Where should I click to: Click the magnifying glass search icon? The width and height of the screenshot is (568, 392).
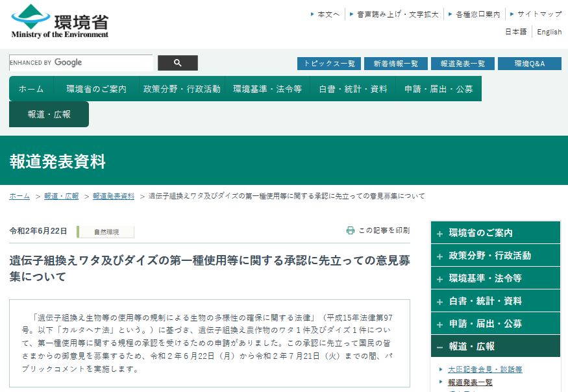pyautogui.click(x=177, y=63)
